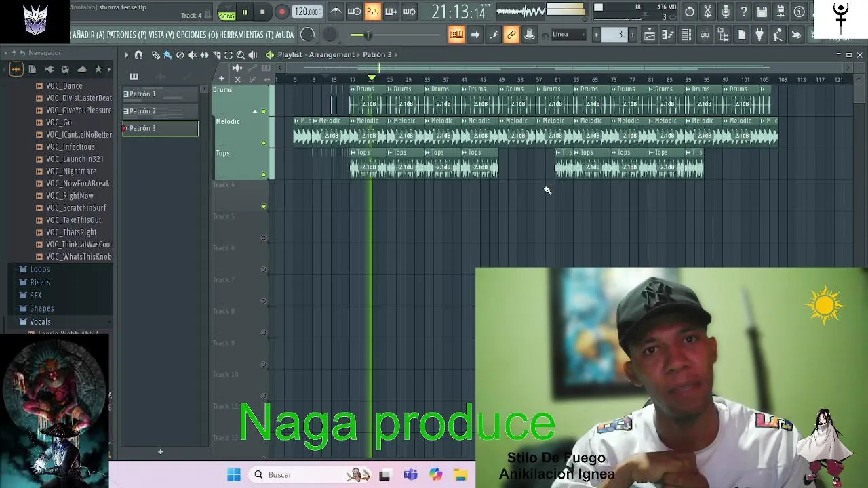Open project info icon

point(799,12)
